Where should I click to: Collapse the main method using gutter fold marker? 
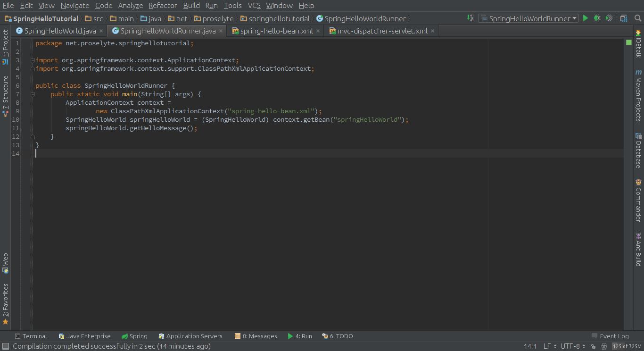pyautogui.click(x=33, y=94)
